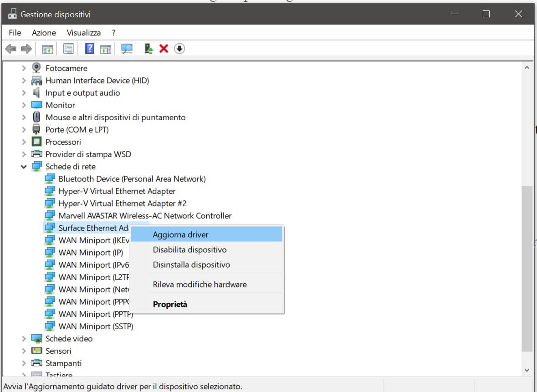
Task: Expand the Processori node
Action: (x=24, y=142)
